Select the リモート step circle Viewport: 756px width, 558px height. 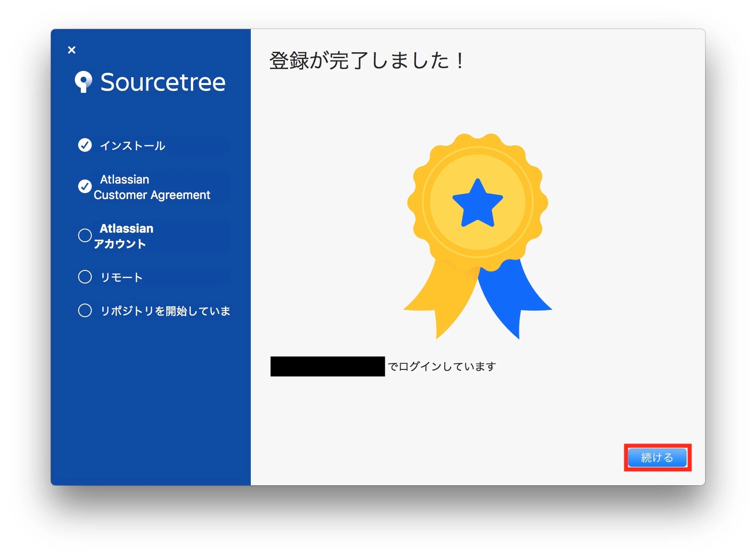(85, 277)
